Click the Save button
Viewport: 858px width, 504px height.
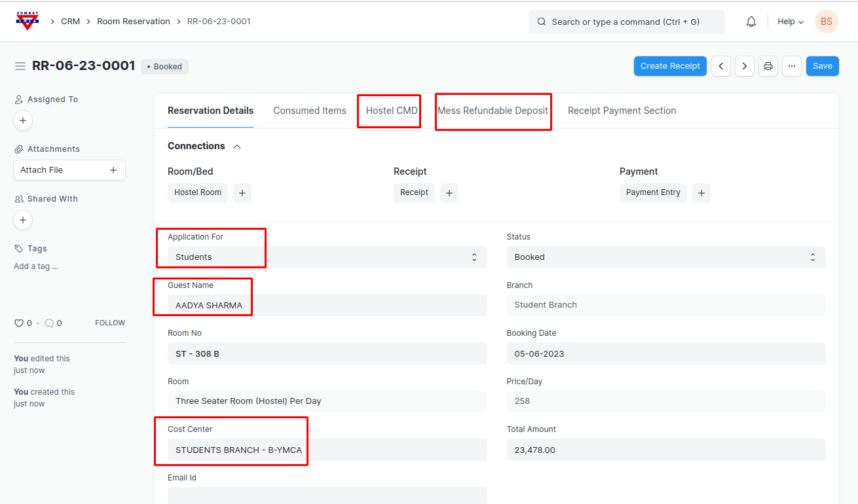pos(822,66)
